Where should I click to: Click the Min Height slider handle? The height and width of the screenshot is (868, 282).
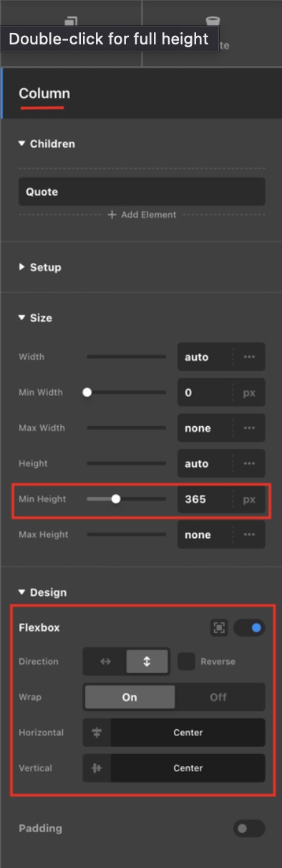point(116,499)
